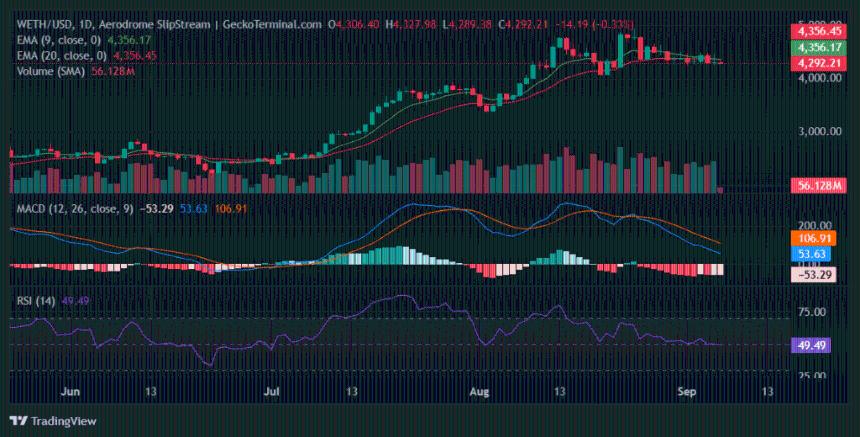Click the purple 49.49 RSI axis label
The height and width of the screenshot is (437, 860).
(808, 345)
